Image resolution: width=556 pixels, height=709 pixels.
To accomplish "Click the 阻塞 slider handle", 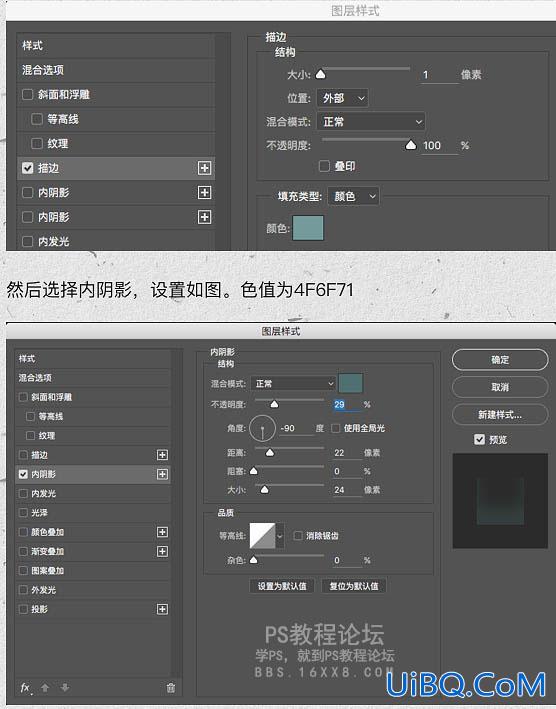I will [254, 471].
